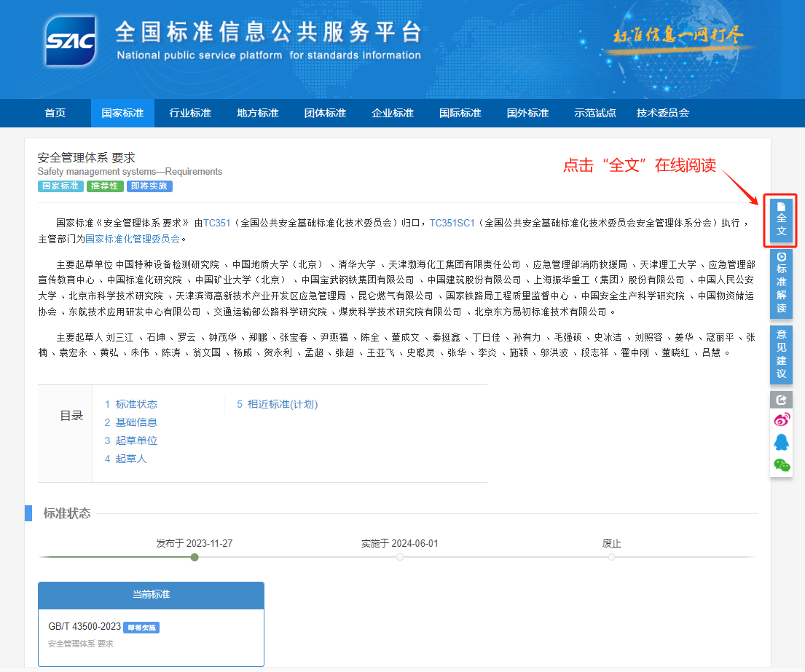The height and width of the screenshot is (672, 805).
Task: Share to QQ via penguin icon
Action: 781,442
